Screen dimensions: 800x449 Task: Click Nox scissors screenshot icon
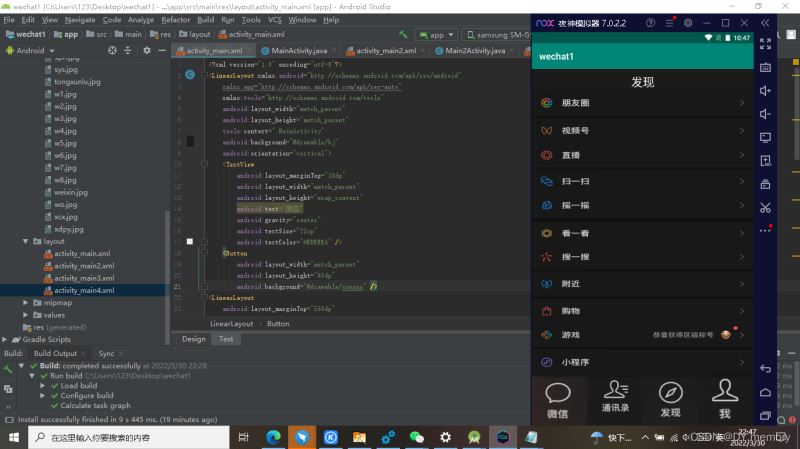click(765, 208)
